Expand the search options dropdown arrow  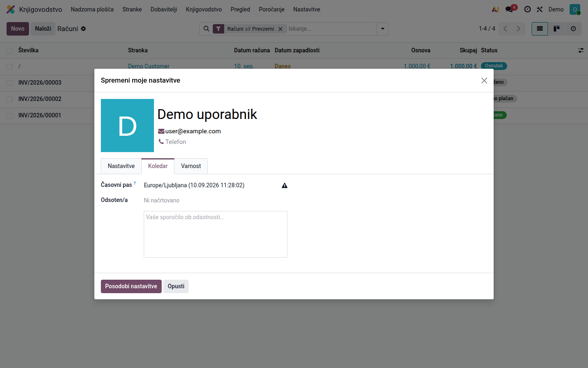point(383,29)
